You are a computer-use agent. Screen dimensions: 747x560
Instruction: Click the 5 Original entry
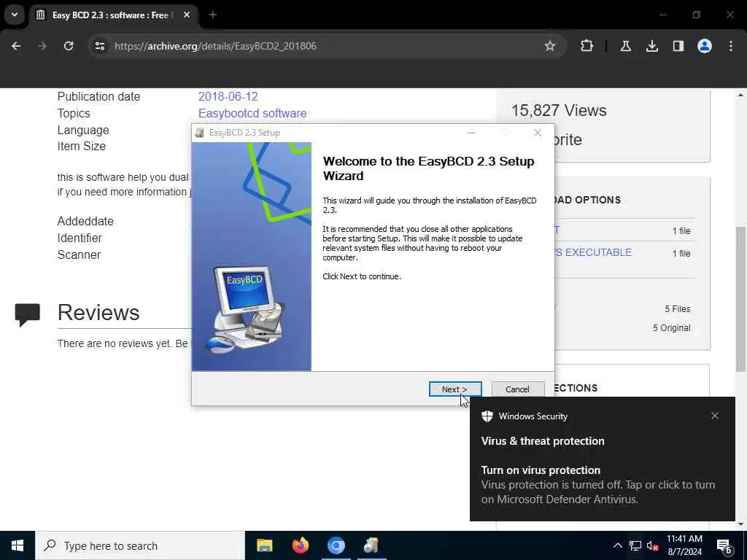(x=672, y=328)
